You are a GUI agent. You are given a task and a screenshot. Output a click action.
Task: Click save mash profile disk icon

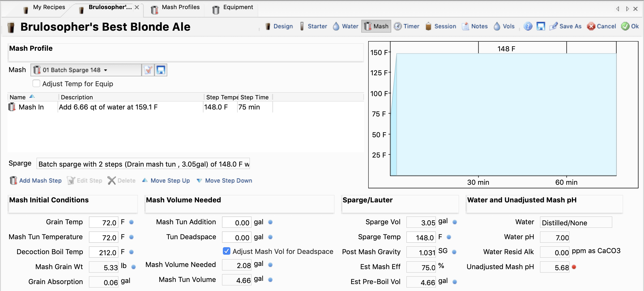coord(161,70)
